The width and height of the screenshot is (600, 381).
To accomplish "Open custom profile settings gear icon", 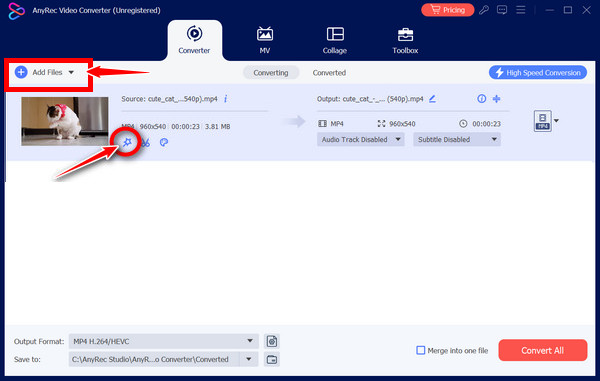I will coord(272,341).
